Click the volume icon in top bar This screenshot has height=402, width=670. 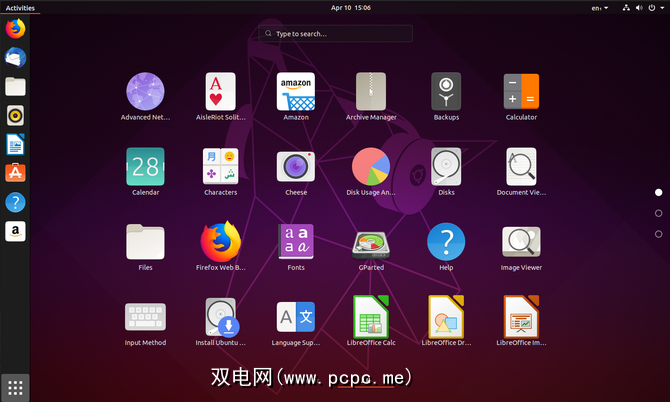click(x=639, y=8)
